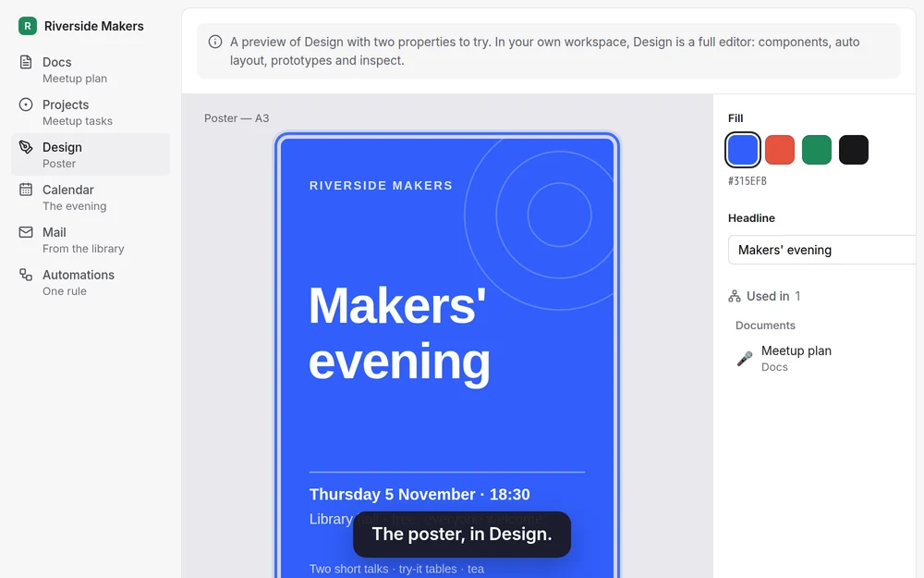
Task: Click the microphone icon beside Meetup plan
Action: pyautogui.click(x=744, y=359)
